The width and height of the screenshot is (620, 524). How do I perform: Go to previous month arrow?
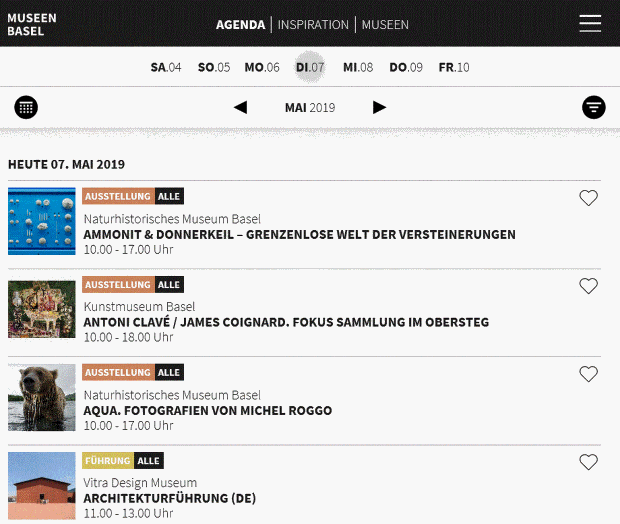240,107
